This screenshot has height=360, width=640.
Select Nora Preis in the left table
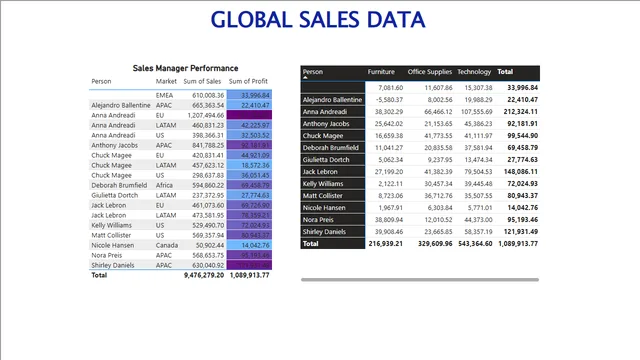(107, 256)
